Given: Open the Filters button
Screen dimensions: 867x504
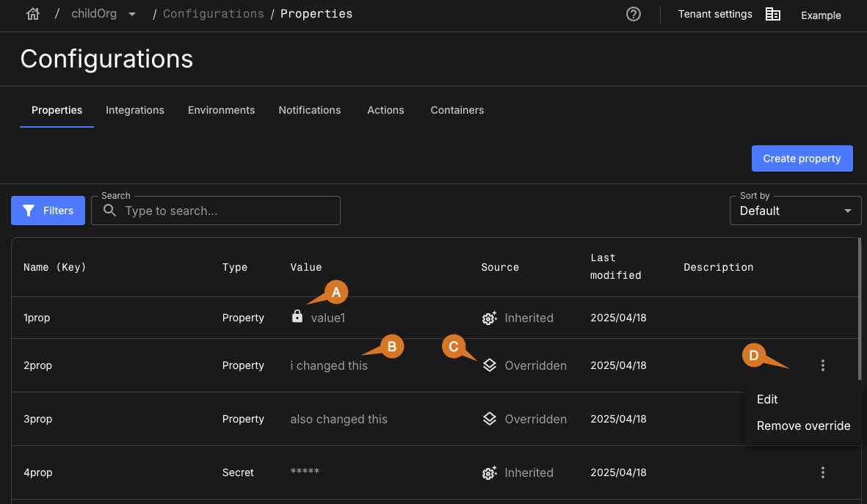Looking at the screenshot, I should click(48, 211).
